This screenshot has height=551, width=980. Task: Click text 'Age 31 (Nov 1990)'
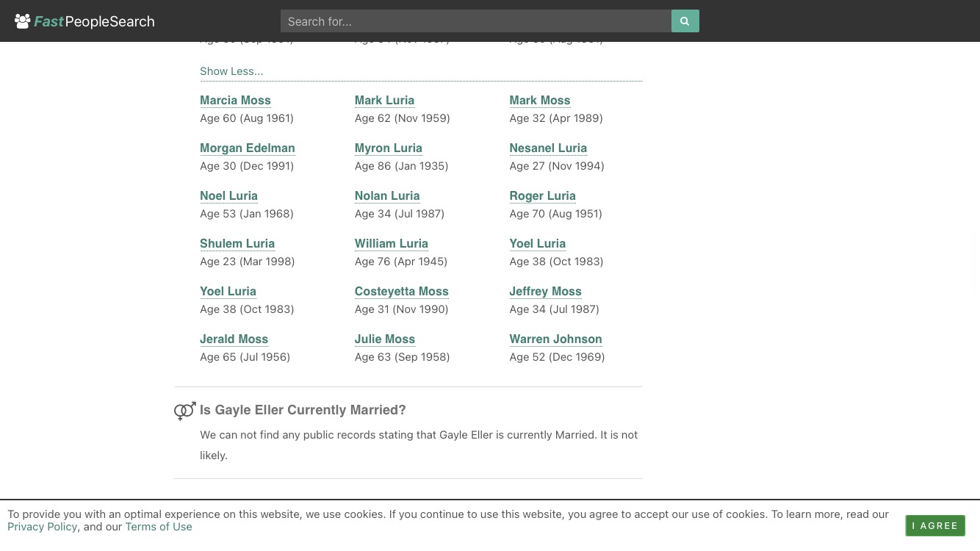click(x=402, y=309)
